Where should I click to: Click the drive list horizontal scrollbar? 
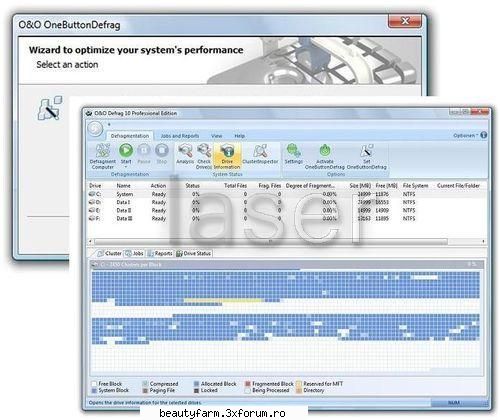coord(271,241)
